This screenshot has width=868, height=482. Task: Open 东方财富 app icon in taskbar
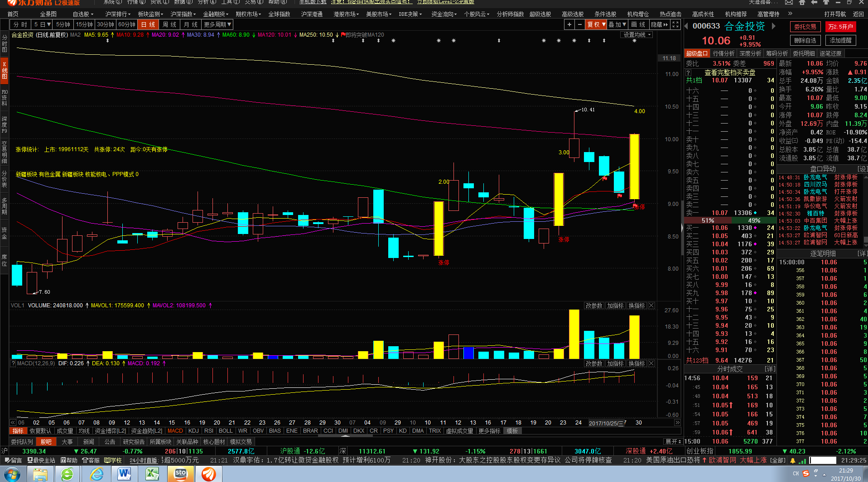click(x=208, y=474)
